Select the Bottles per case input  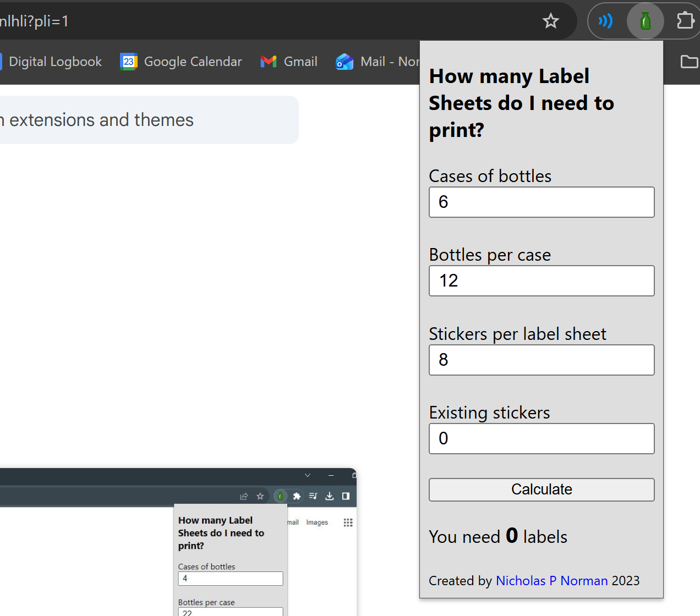542,281
